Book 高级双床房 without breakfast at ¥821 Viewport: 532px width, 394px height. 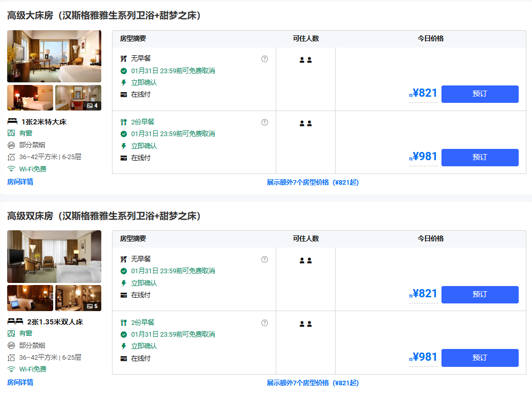coord(479,295)
